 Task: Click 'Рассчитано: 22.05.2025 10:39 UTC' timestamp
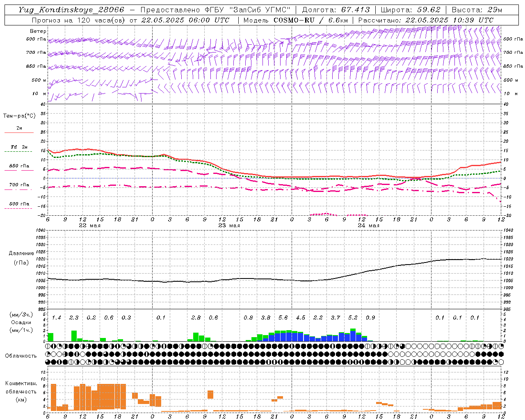pyautogui.click(x=426, y=20)
